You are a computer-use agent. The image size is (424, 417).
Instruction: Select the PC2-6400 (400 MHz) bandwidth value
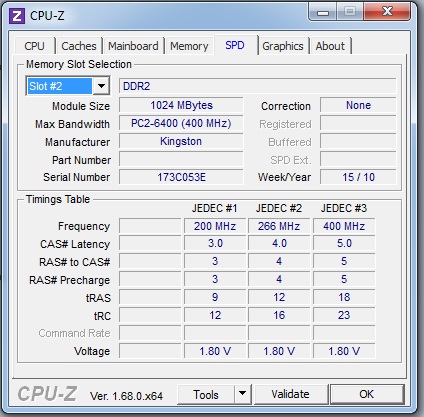tap(181, 123)
